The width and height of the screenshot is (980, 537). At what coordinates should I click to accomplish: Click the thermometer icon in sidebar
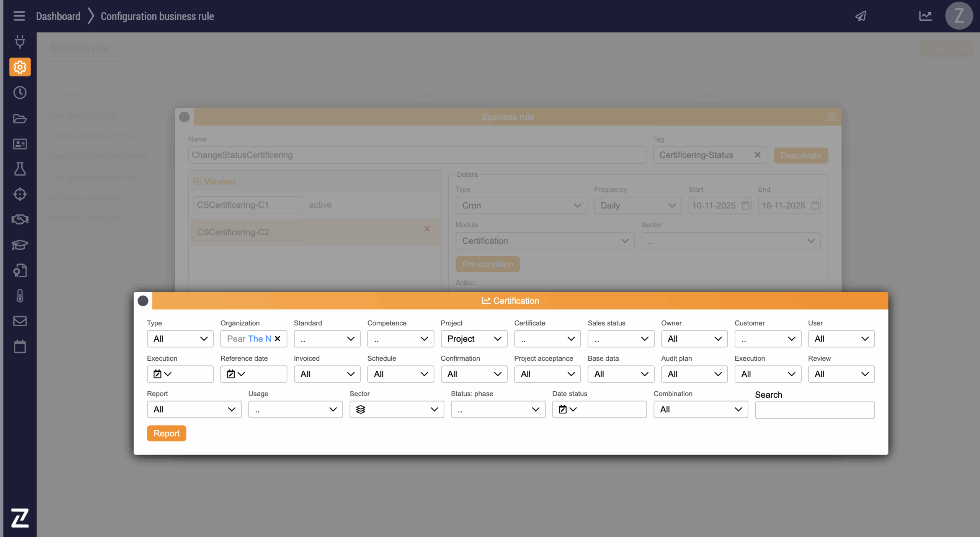(20, 296)
